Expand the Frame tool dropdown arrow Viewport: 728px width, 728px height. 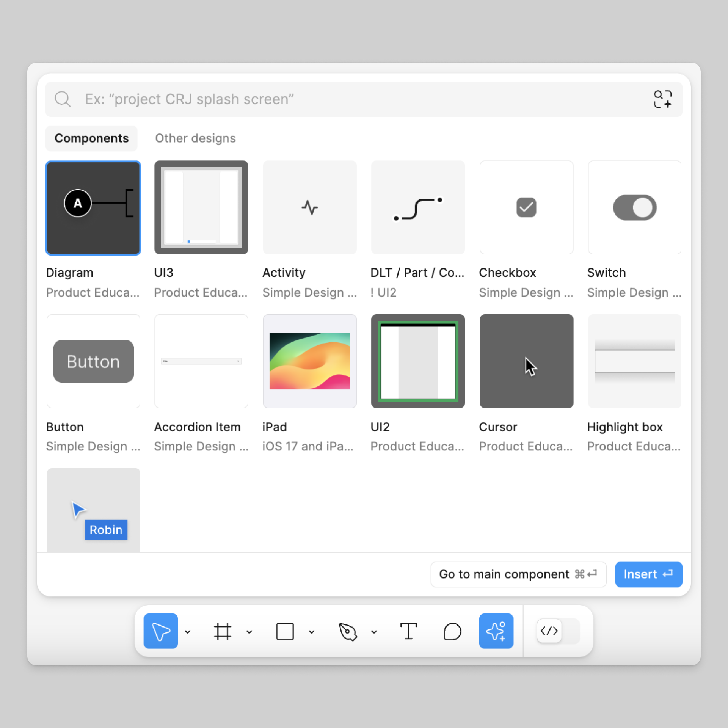coord(249,632)
